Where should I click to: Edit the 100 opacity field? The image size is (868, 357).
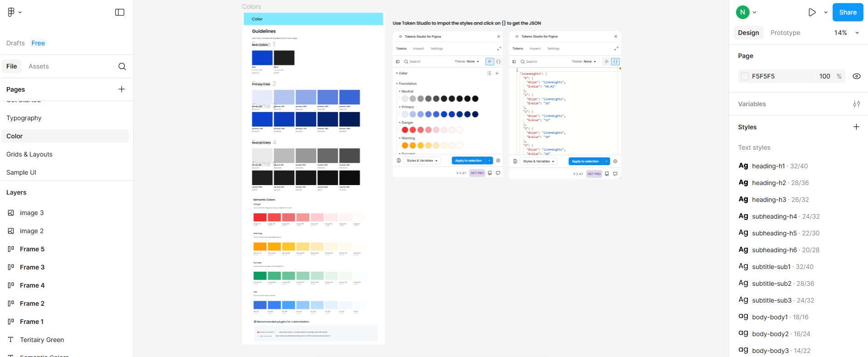824,76
